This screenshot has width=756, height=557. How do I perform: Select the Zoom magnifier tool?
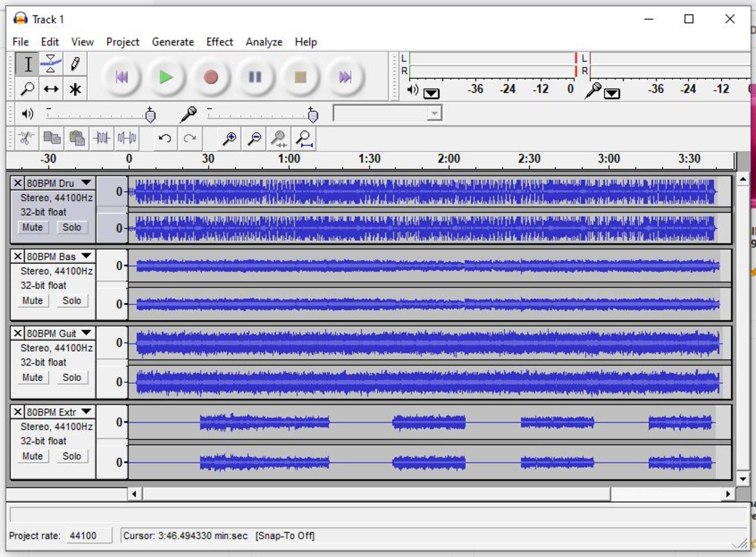(x=27, y=89)
